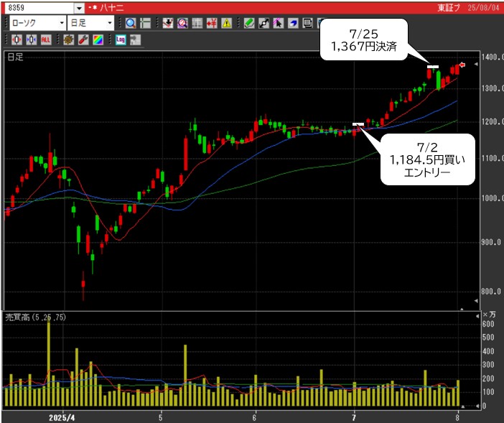504x423 pixels.
Task: Click the 2025/4 date label on axis
Action: pyautogui.click(x=62, y=417)
